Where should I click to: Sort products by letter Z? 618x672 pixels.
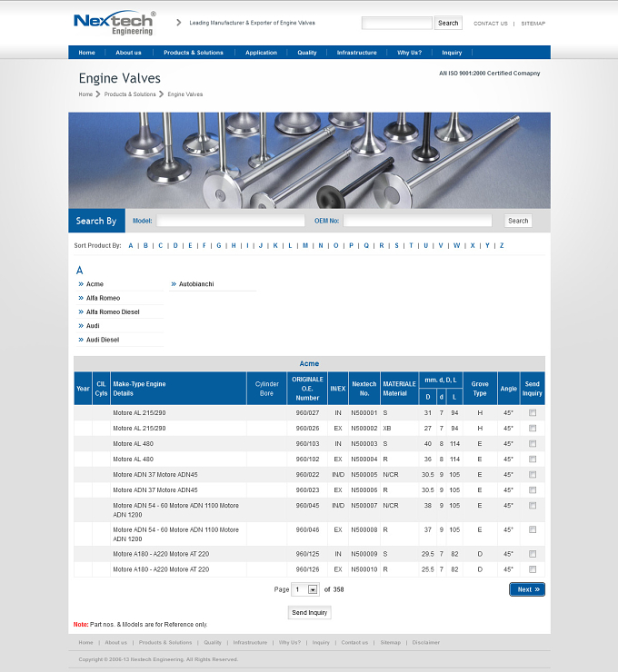coord(502,245)
